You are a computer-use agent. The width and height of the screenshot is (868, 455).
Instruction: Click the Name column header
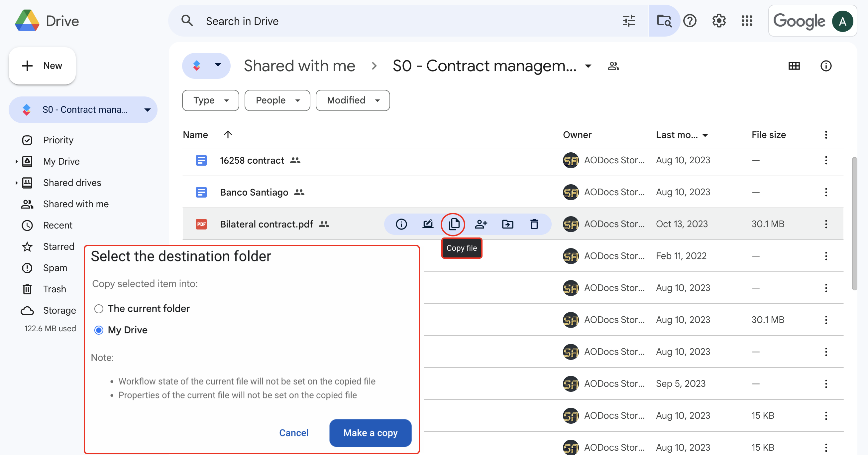[195, 135]
